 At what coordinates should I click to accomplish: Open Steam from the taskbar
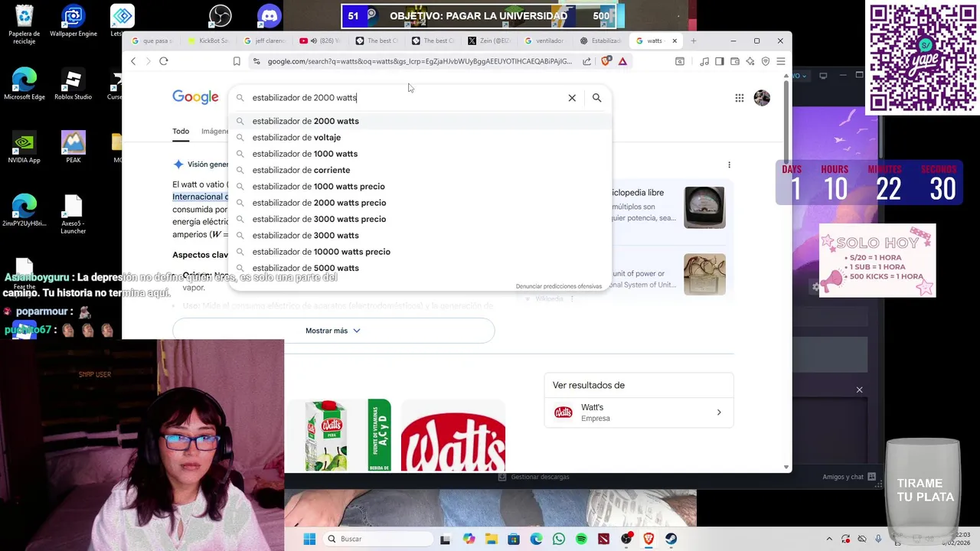point(671,539)
